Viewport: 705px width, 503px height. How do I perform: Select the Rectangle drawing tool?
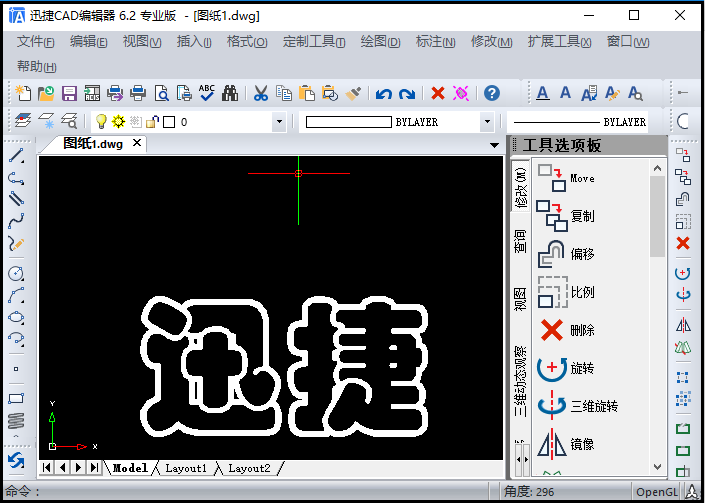point(16,398)
